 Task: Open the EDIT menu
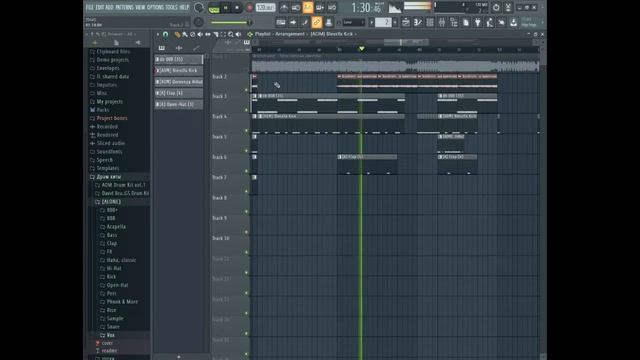100,7
